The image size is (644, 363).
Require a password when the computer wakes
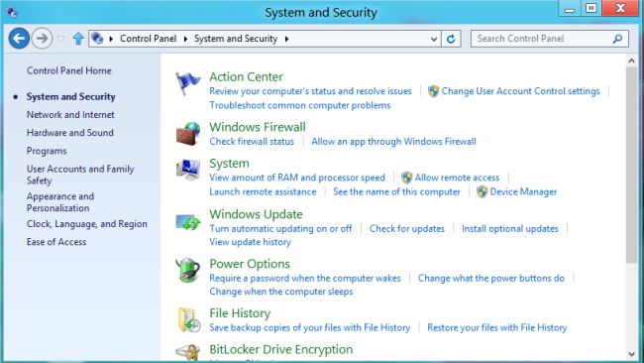(305, 279)
